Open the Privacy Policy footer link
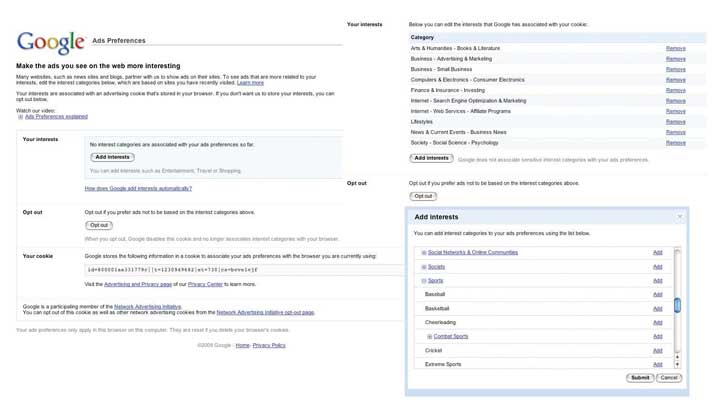Screen dimensions: 720x409 pyautogui.click(x=269, y=346)
